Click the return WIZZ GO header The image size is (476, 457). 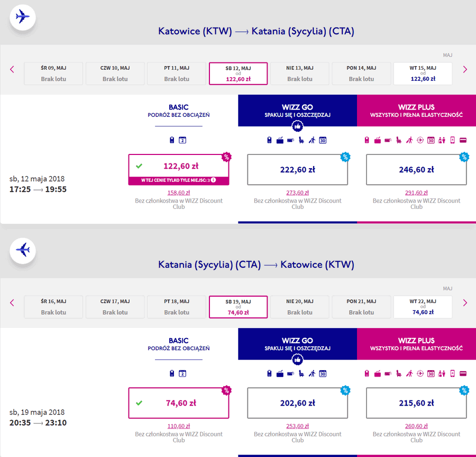point(297,344)
